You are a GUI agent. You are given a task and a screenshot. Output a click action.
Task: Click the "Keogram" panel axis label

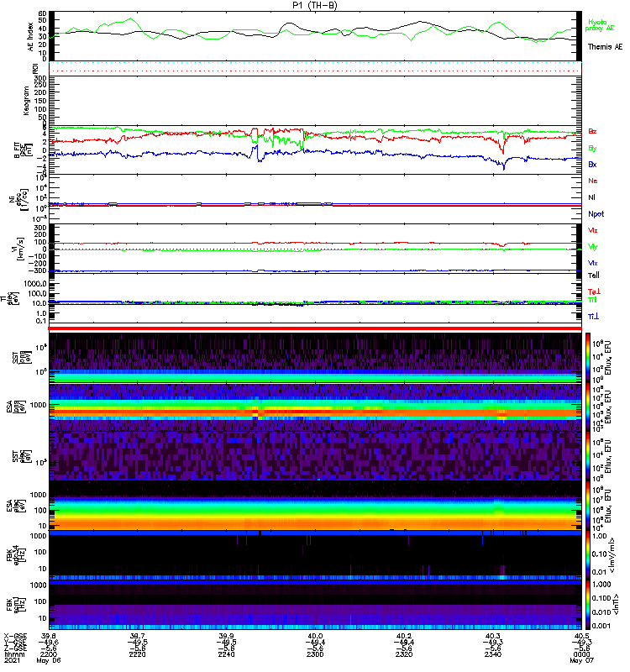(x=26, y=100)
